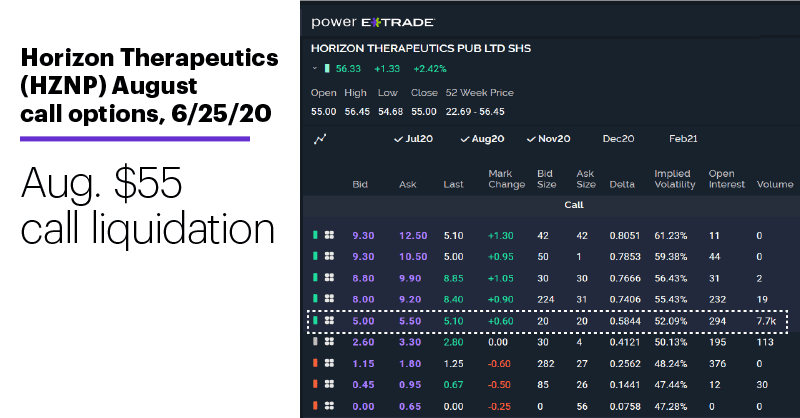Sort by Mark Change column
Image resolution: width=800 pixels, height=418 pixels.
pyautogui.click(x=507, y=179)
